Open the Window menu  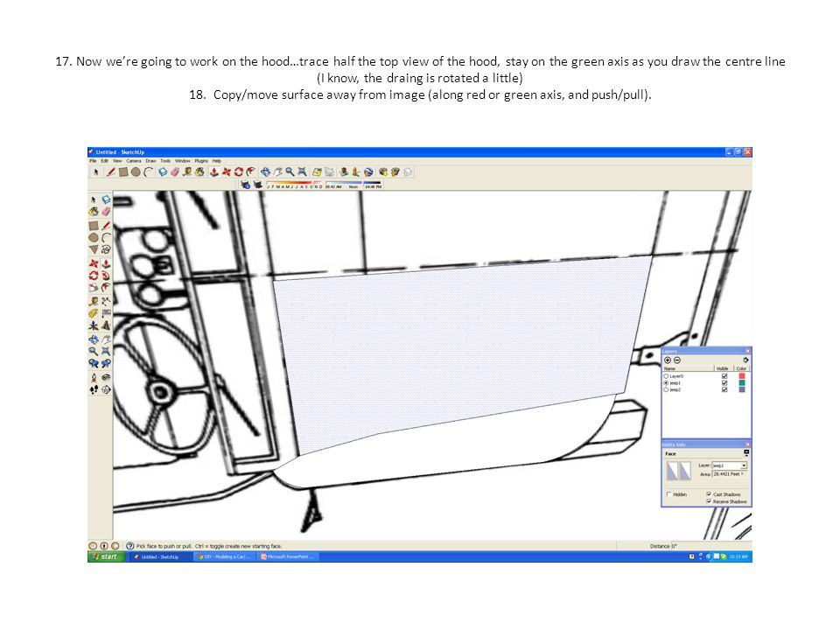[183, 161]
